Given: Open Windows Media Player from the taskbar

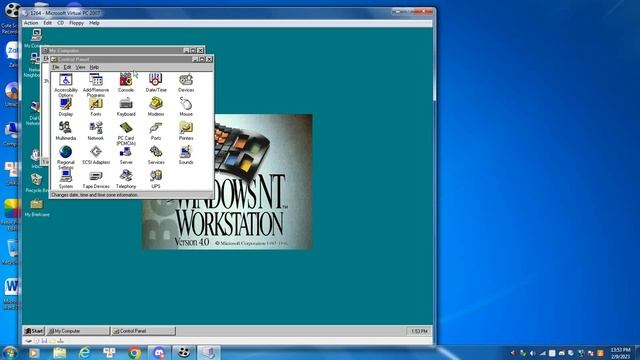Looking at the screenshot, I should (34, 352).
